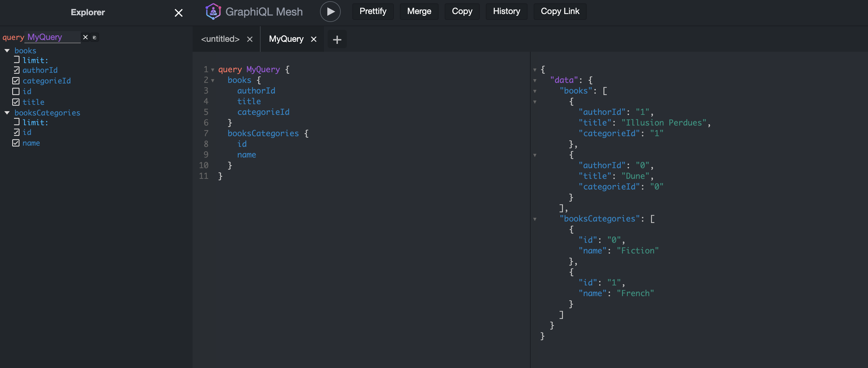Click the GraphiQL Mesh logo
This screenshot has width=868, height=368.
(x=213, y=11)
